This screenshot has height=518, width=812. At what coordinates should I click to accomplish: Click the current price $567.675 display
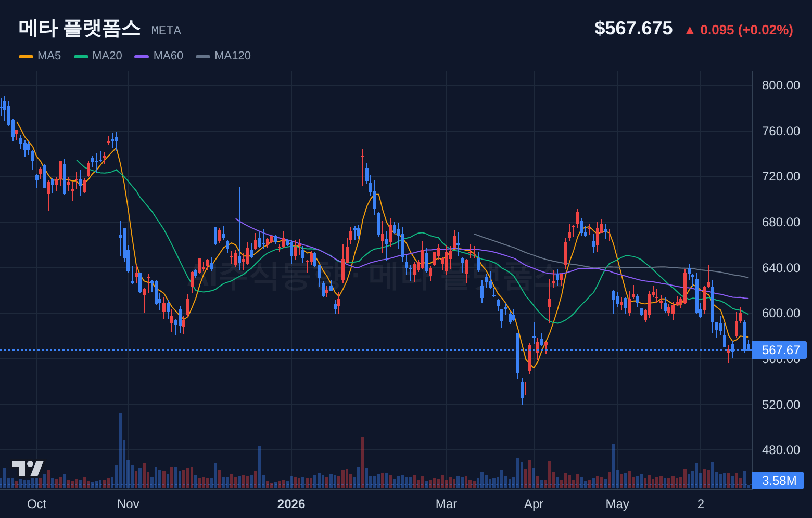pos(633,29)
